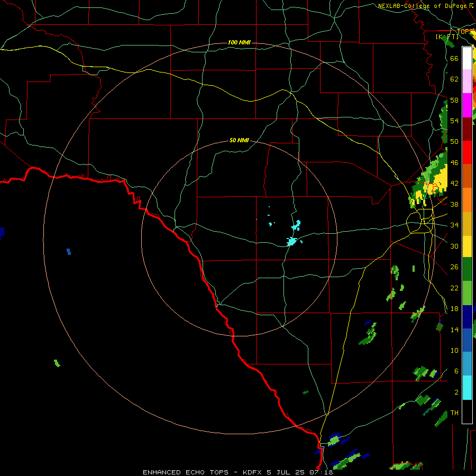Click the "TH" threshold label
This screenshot has height=476, width=476.
[454, 413]
